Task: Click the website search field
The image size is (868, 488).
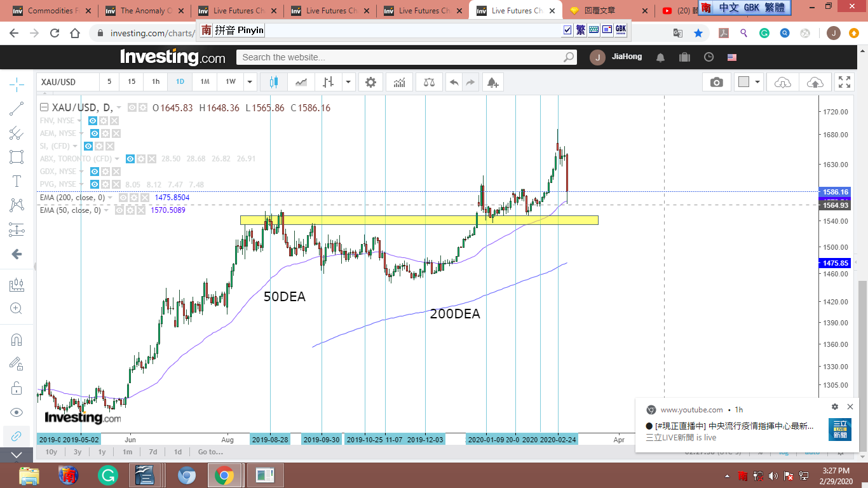Action: (x=400, y=57)
